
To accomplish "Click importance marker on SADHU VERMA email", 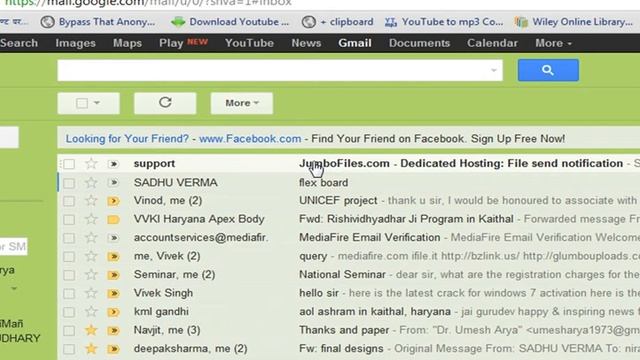I will (x=113, y=182).
